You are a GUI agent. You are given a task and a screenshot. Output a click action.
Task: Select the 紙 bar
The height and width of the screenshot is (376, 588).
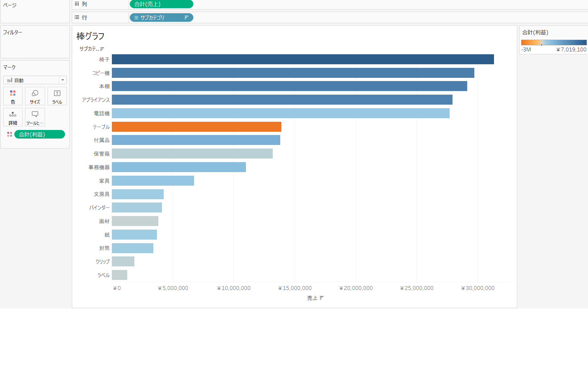coord(134,235)
